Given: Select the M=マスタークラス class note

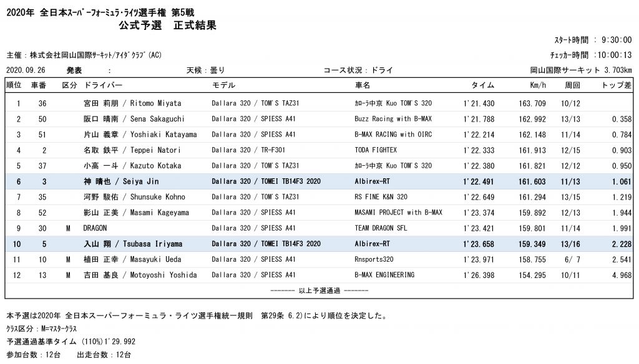Looking at the screenshot, I should tap(59, 328).
